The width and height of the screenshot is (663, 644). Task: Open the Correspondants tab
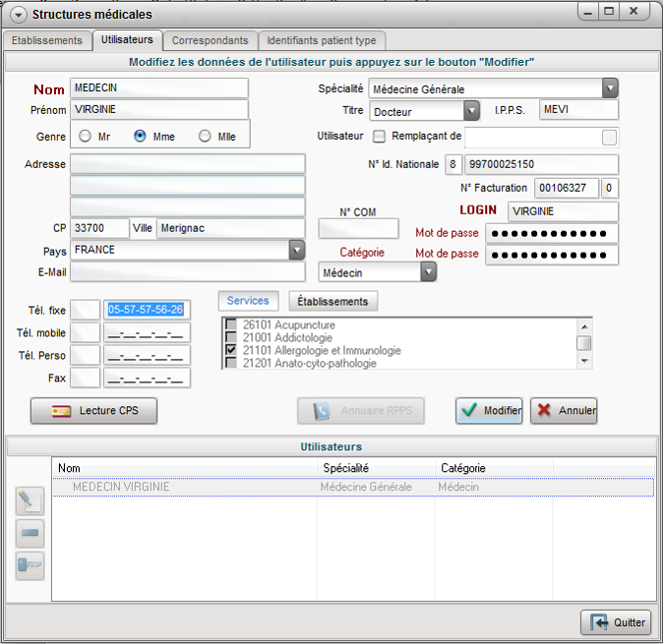[210, 40]
